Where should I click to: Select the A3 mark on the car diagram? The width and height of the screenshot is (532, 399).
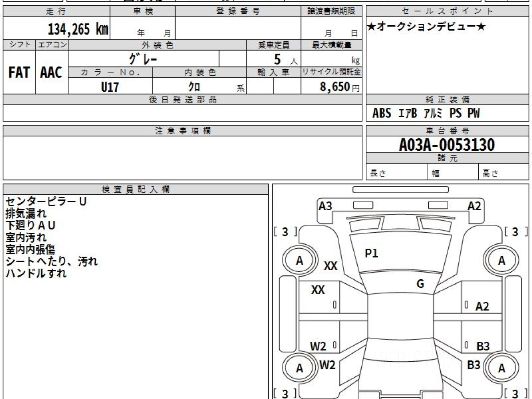pos(325,206)
